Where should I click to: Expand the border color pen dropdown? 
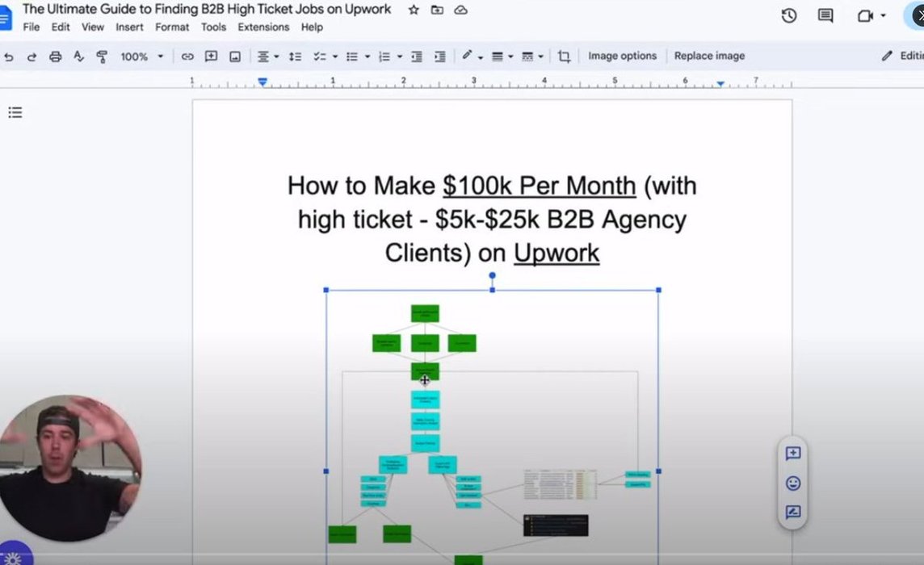(481, 56)
